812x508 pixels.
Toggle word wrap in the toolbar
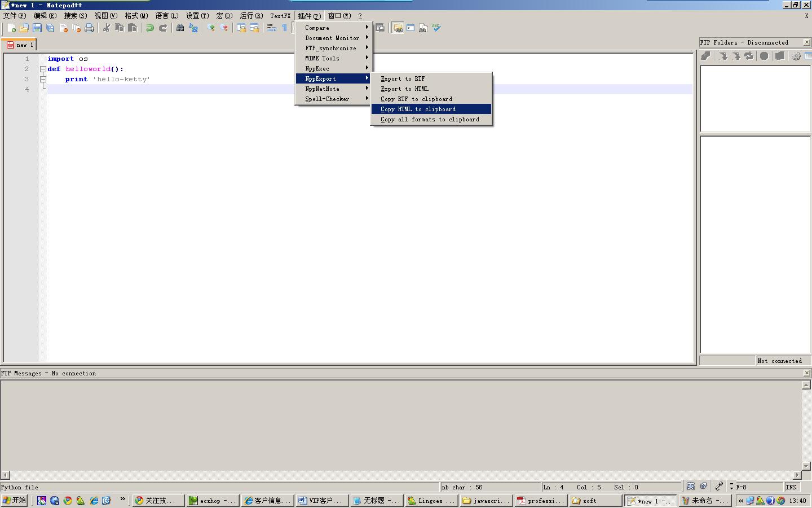click(271, 28)
